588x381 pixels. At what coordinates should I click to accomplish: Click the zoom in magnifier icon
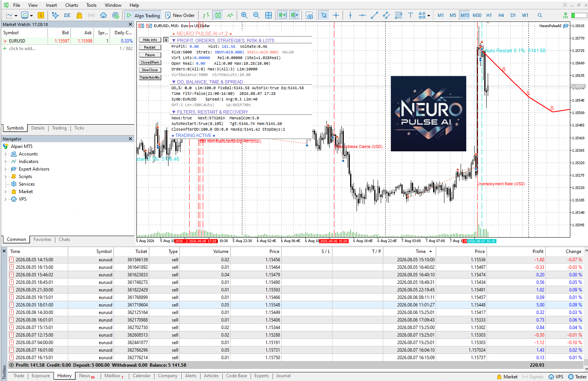coord(244,15)
